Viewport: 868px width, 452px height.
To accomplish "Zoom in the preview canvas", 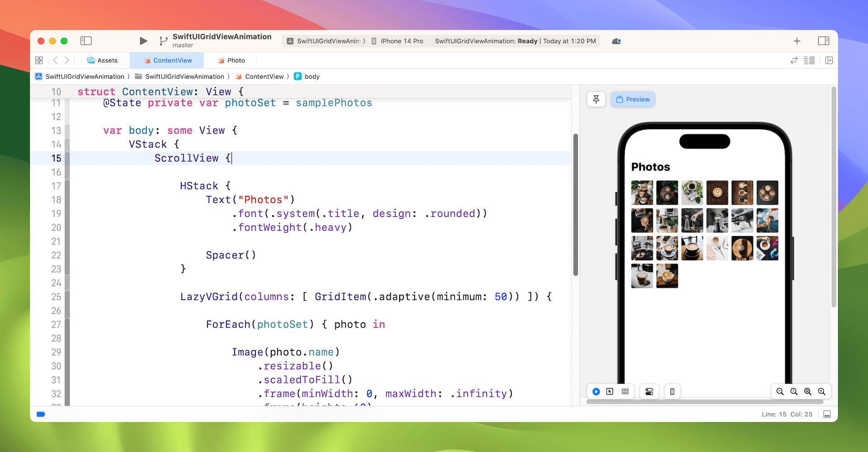I will point(822,391).
